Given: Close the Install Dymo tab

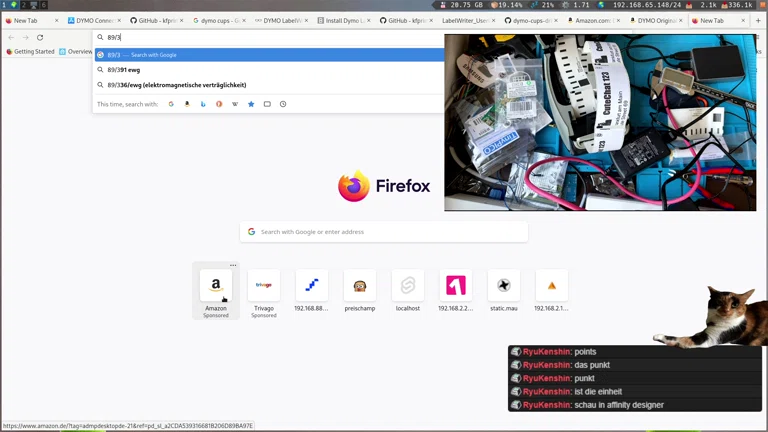Looking at the screenshot, I should [x=369, y=21].
